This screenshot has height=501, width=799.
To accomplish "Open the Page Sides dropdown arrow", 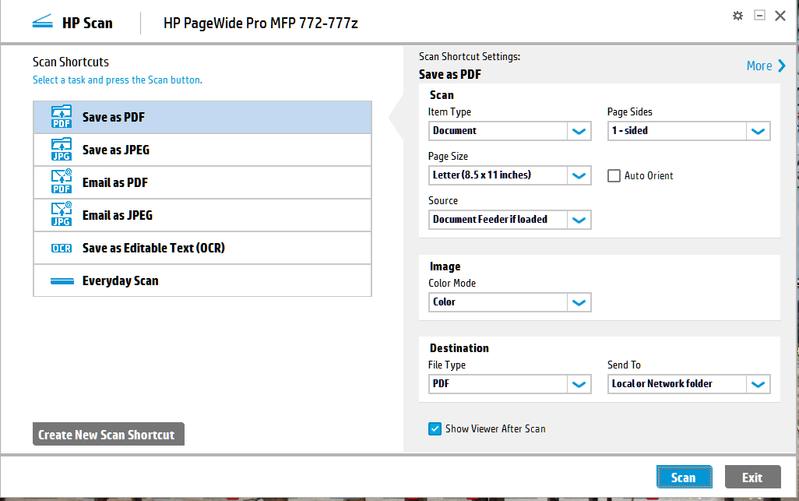I will click(758, 131).
